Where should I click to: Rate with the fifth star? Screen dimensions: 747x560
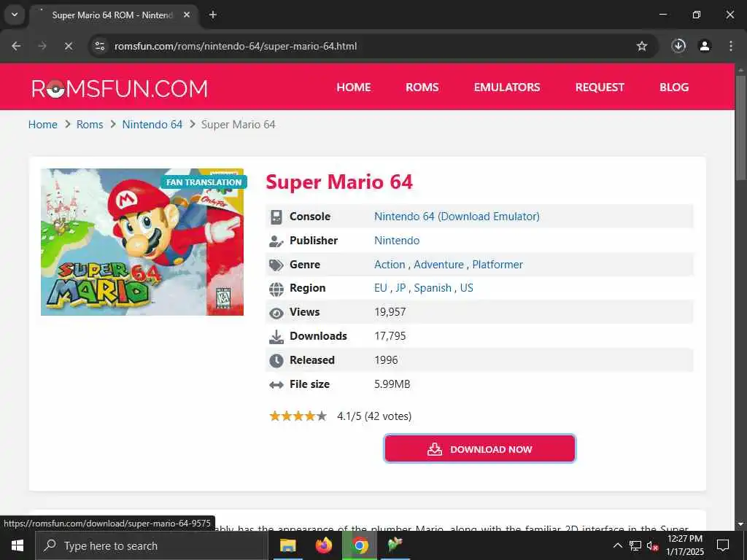(322, 416)
